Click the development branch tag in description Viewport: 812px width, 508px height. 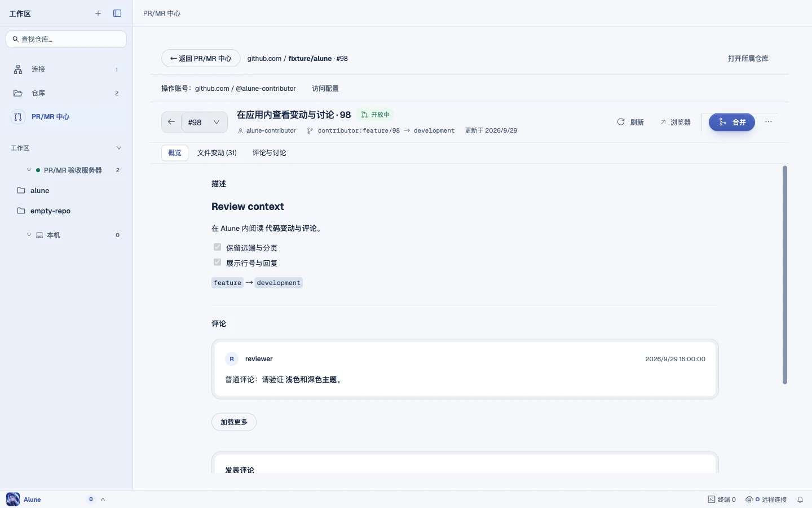(x=279, y=283)
